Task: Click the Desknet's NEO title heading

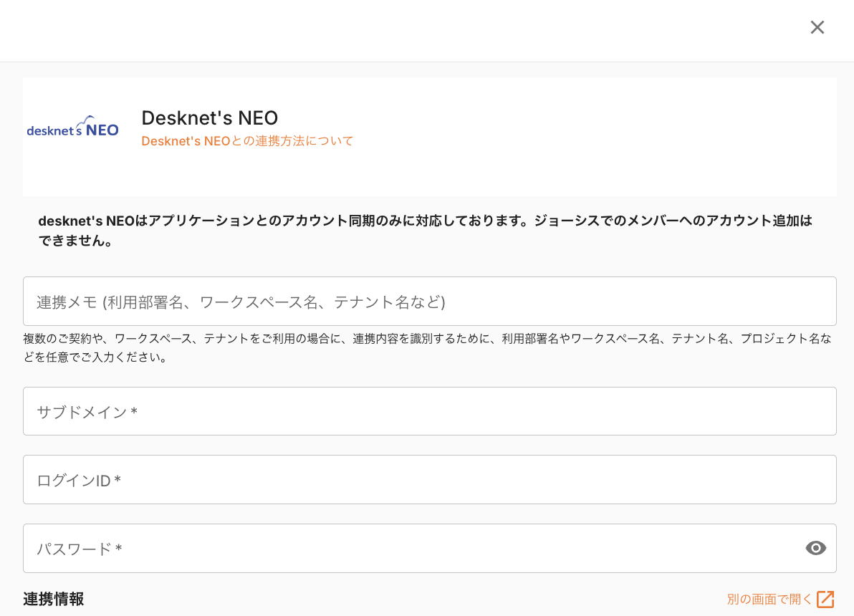Action: pyautogui.click(x=209, y=117)
